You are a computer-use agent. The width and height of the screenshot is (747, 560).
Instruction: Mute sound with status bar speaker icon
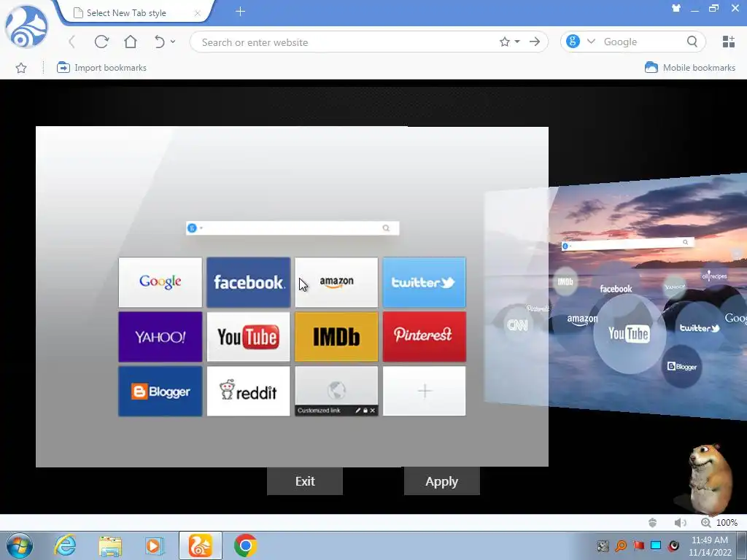pos(680,523)
